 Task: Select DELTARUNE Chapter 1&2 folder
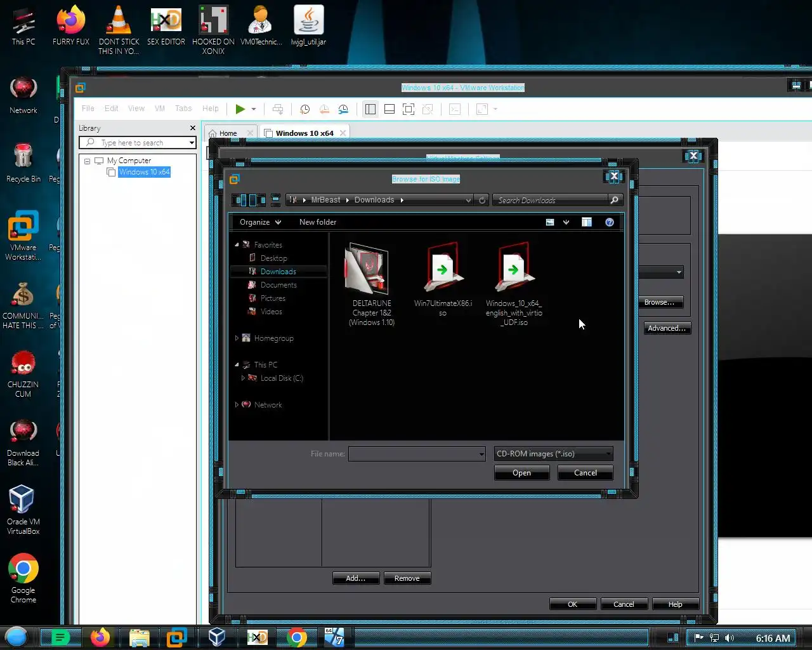click(372, 284)
